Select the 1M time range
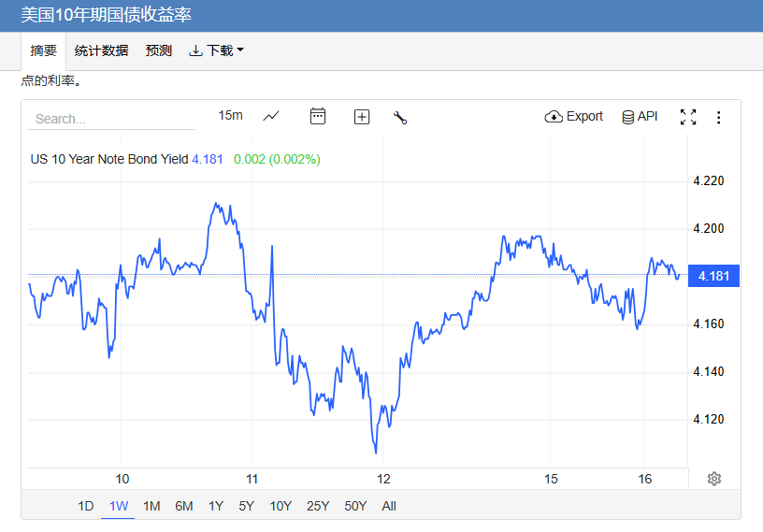 tap(151, 506)
